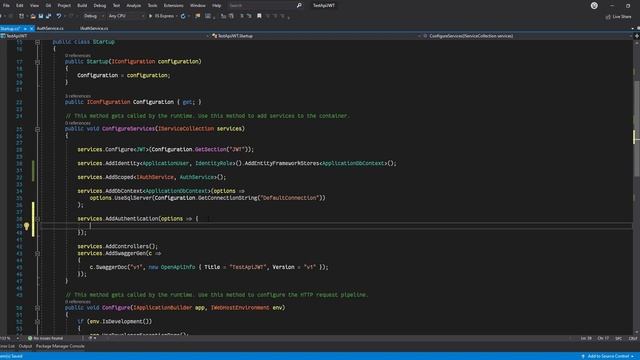Image resolution: width=640 pixels, height=360 pixels.
Task: Collapse the Startup class outline region
Action: [x=37, y=42]
